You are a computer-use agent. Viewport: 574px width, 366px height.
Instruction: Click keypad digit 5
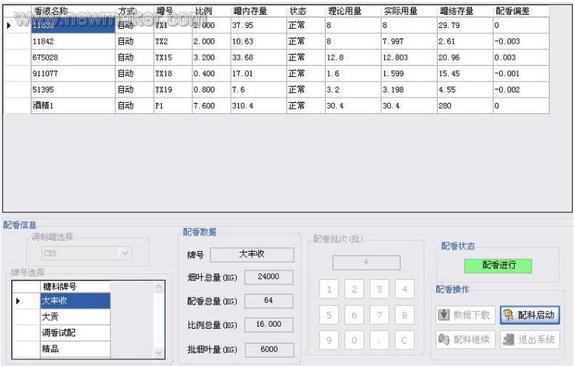[329, 315]
